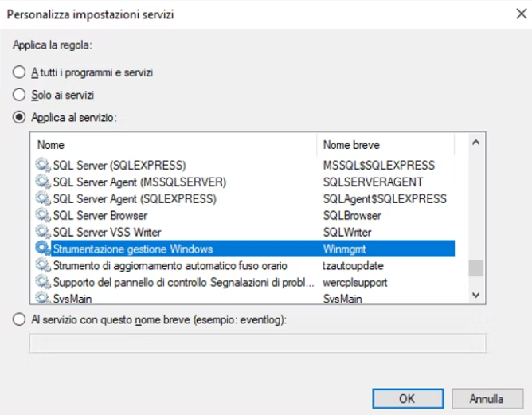Cancel with the Annulla button
This screenshot has height=415, width=532.
pyautogui.click(x=487, y=399)
